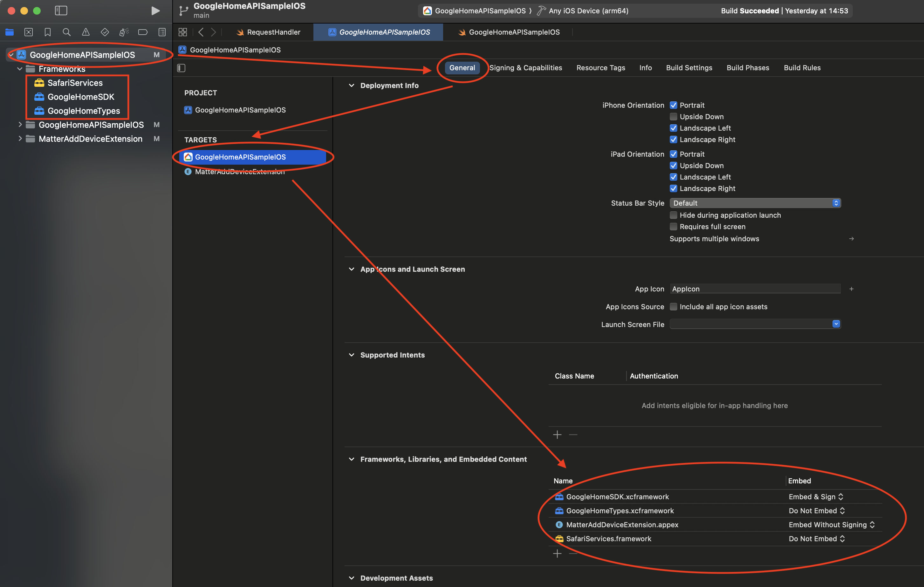Click the Run button to build

pyautogui.click(x=155, y=11)
